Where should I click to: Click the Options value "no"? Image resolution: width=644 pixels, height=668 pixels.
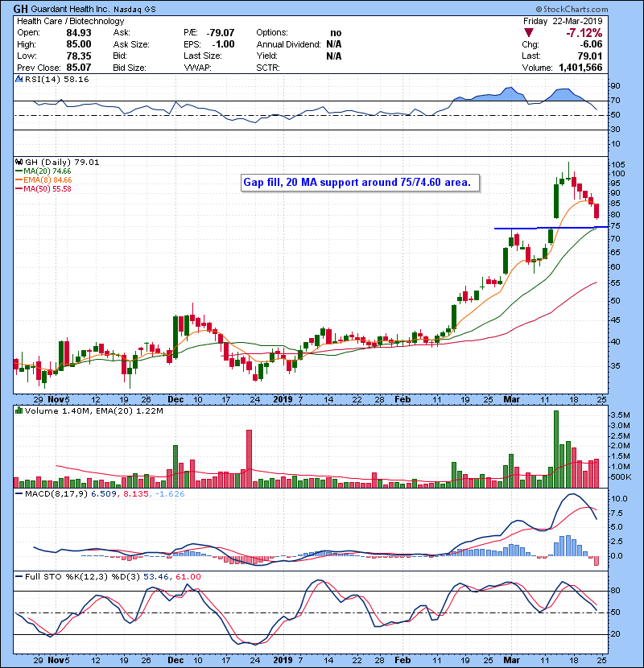pos(336,33)
